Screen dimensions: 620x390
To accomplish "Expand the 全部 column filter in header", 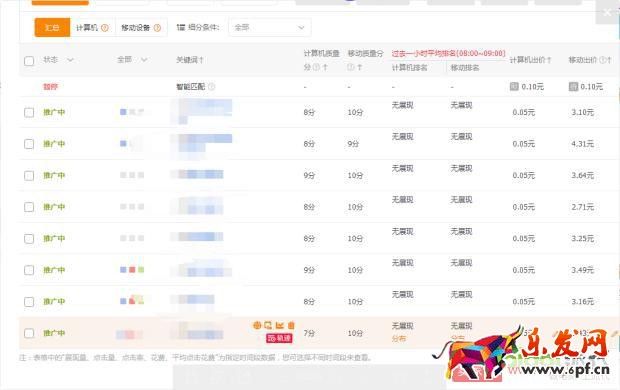I will 144,60.
